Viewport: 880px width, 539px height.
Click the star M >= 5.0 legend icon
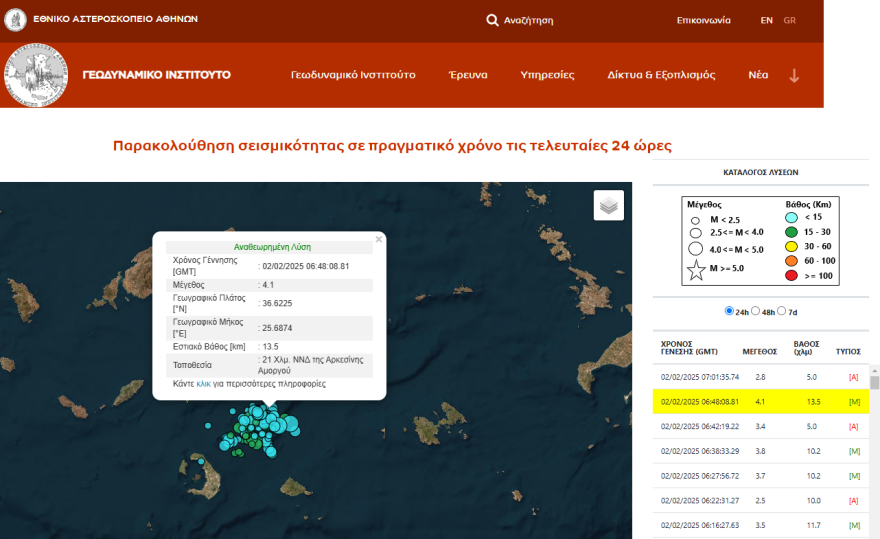696,268
